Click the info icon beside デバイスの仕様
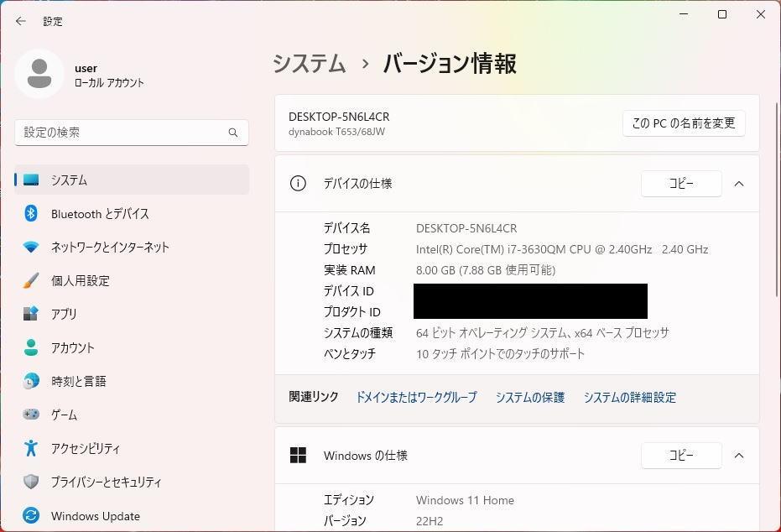The height and width of the screenshot is (532, 781). (x=298, y=183)
